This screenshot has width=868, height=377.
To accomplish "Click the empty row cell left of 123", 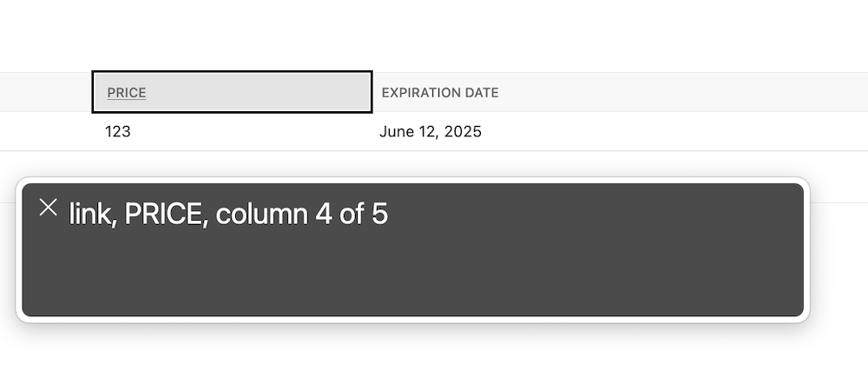I will (x=45, y=132).
